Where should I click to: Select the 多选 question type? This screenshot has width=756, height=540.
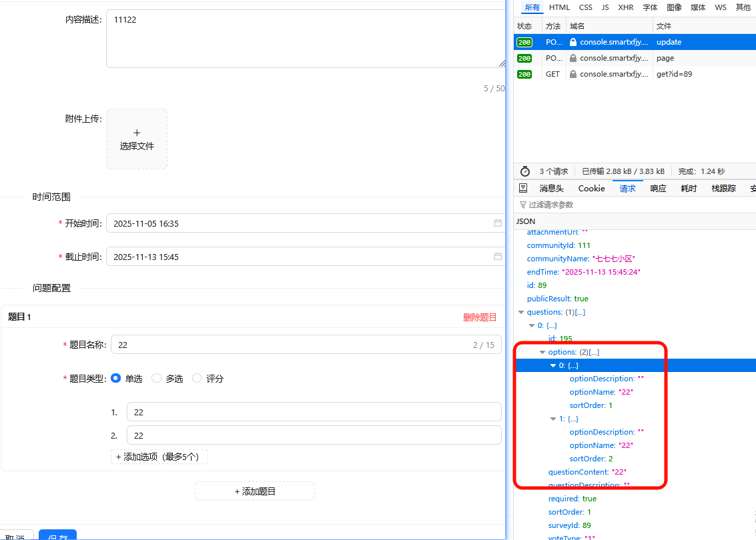pos(157,379)
